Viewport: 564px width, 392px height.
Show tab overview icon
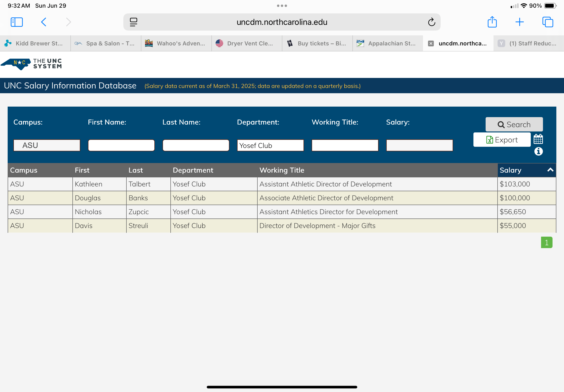pyautogui.click(x=547, y=22)
